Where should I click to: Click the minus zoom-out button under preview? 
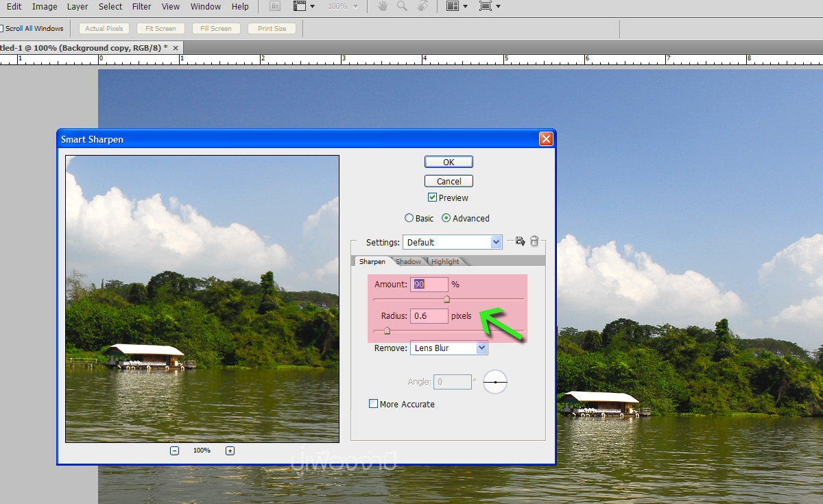[175, 451]
